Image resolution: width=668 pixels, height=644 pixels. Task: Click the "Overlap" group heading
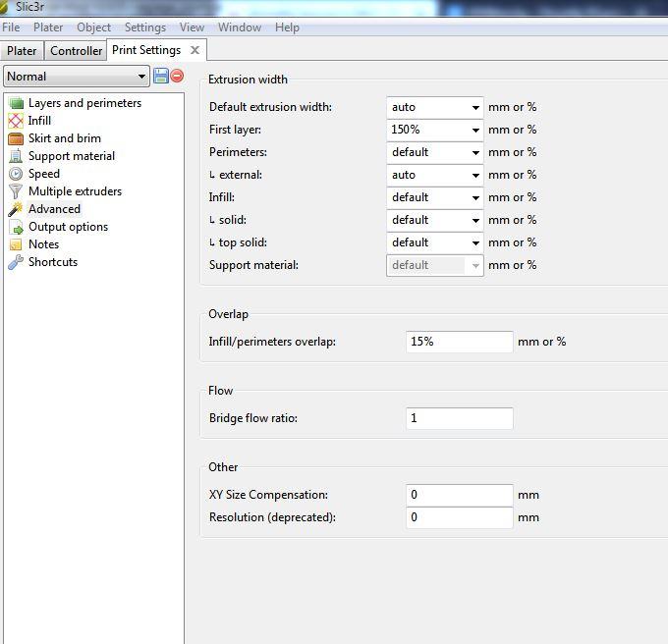228,314
